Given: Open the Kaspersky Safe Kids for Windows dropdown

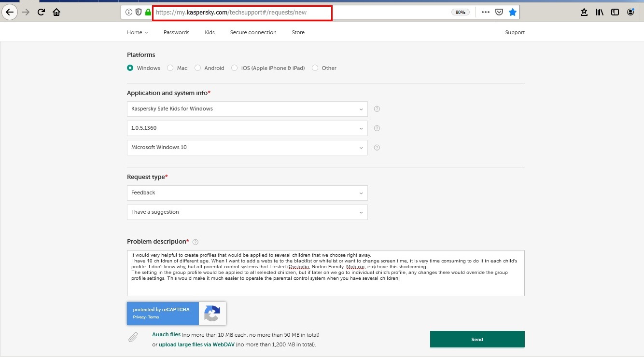Looking at the screenshot, I should pyautogui.click(x=247, y=109).
